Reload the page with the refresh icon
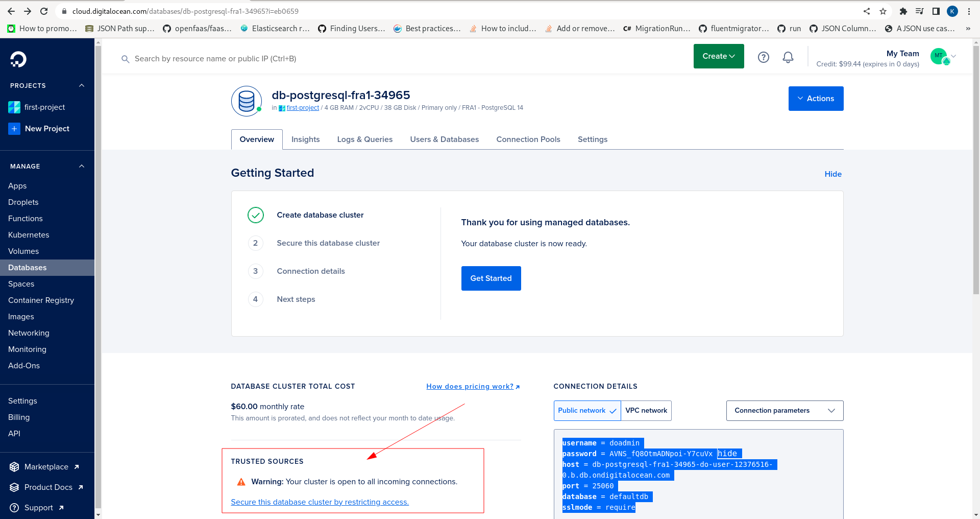980x519 pixels. coord(44,11)
